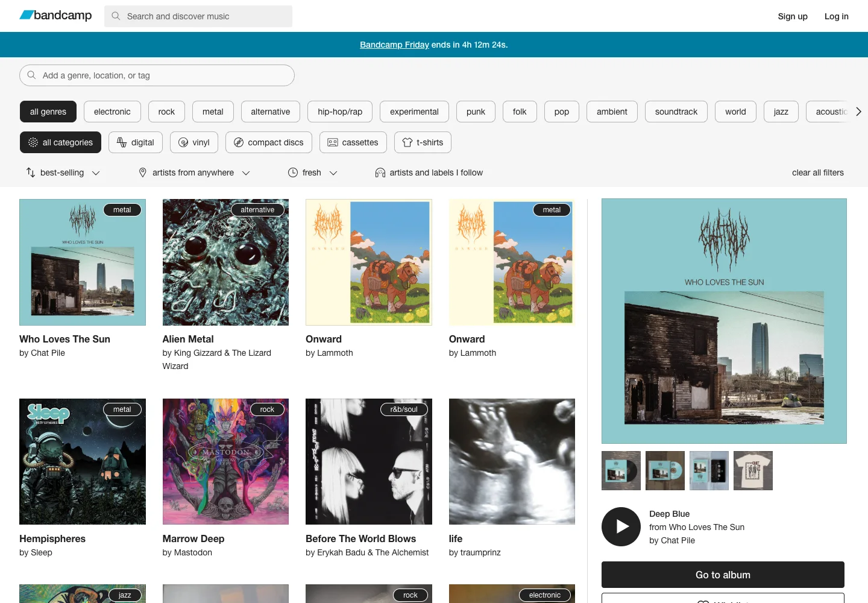Select the CD merch thumbnail under the large cover
The width and height of the screenshot is (868, 603).
665,470
